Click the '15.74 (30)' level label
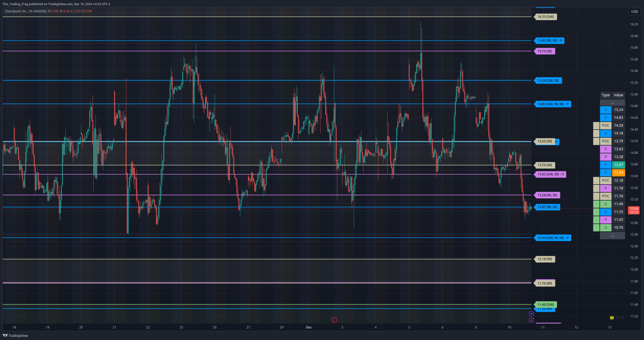The width and height of the screenshot is (644, 340). (x=545, y=51)
